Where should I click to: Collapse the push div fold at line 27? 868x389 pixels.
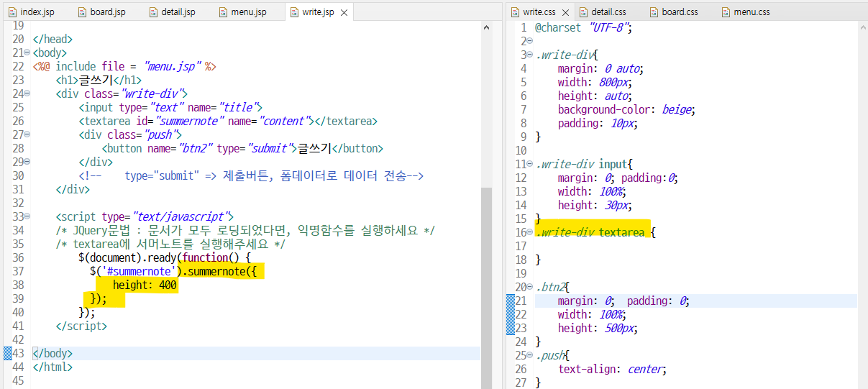click(27, 135)
